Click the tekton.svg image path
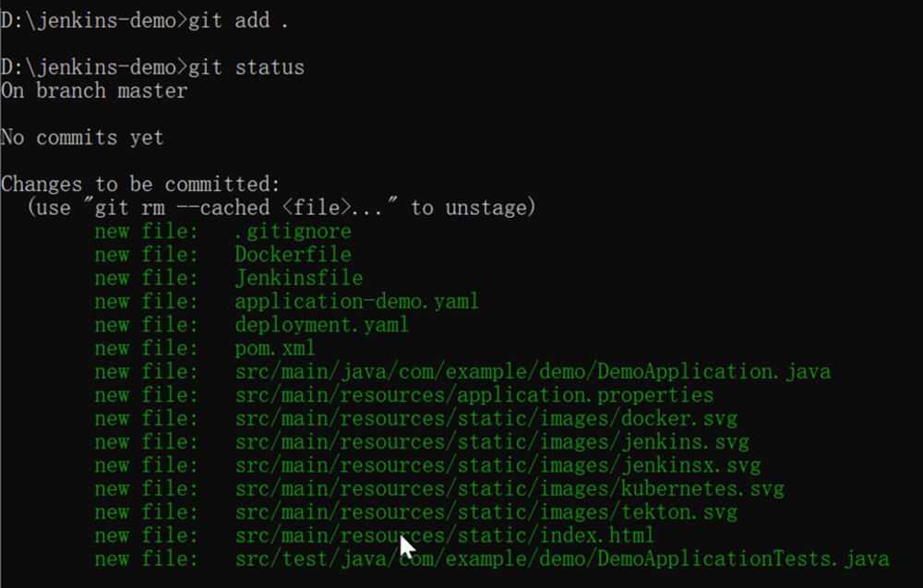Image resolution: width=923 pixels, height=588 pixels. pyautogui.click(x=485, y=511)
